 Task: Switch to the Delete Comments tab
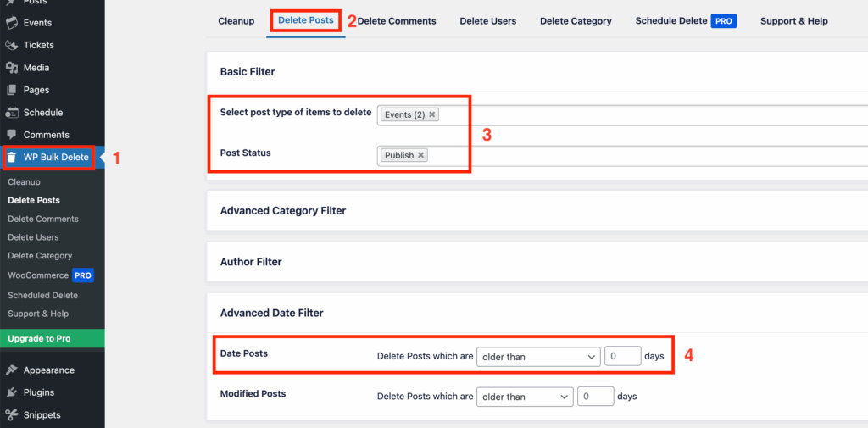pos(397,21)
